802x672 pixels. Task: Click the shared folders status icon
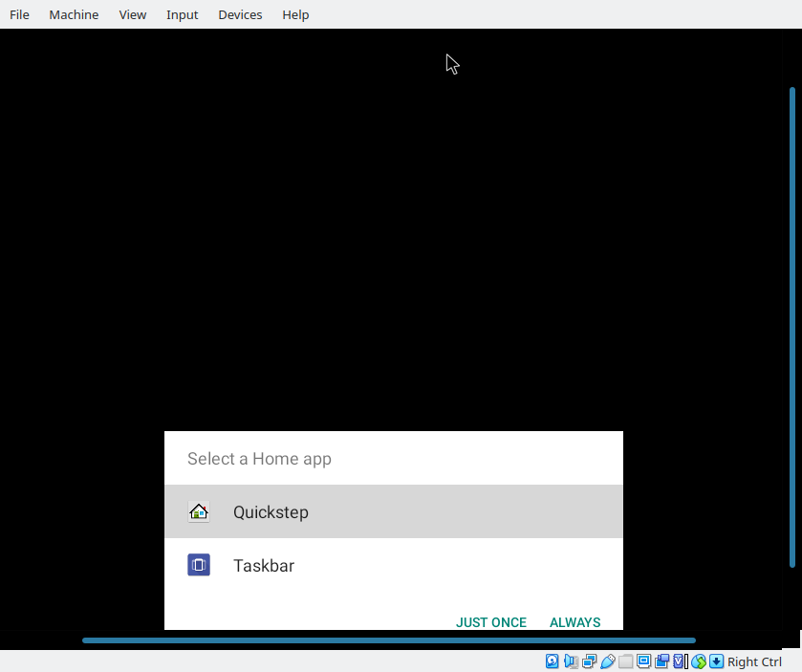(x=625, y=661)
